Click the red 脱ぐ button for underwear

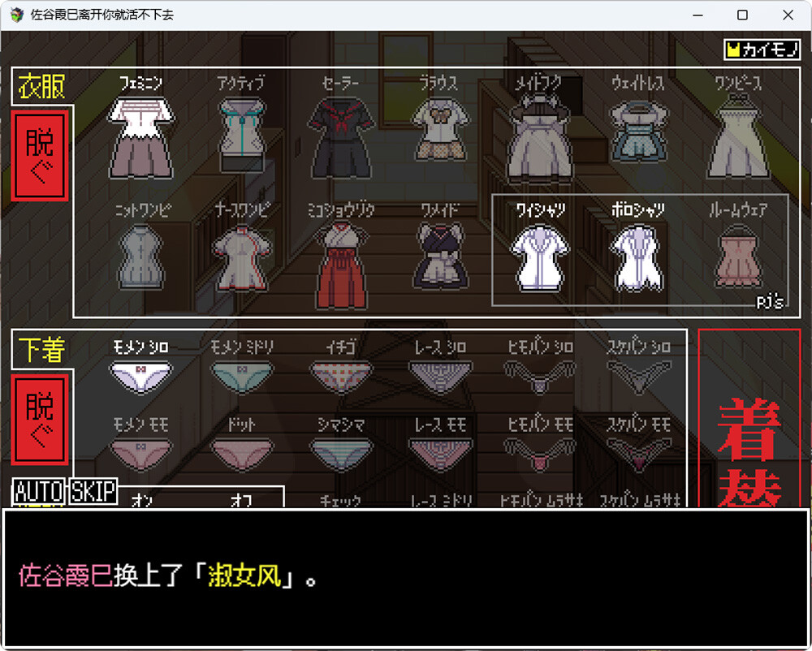[x=40, y=420]
